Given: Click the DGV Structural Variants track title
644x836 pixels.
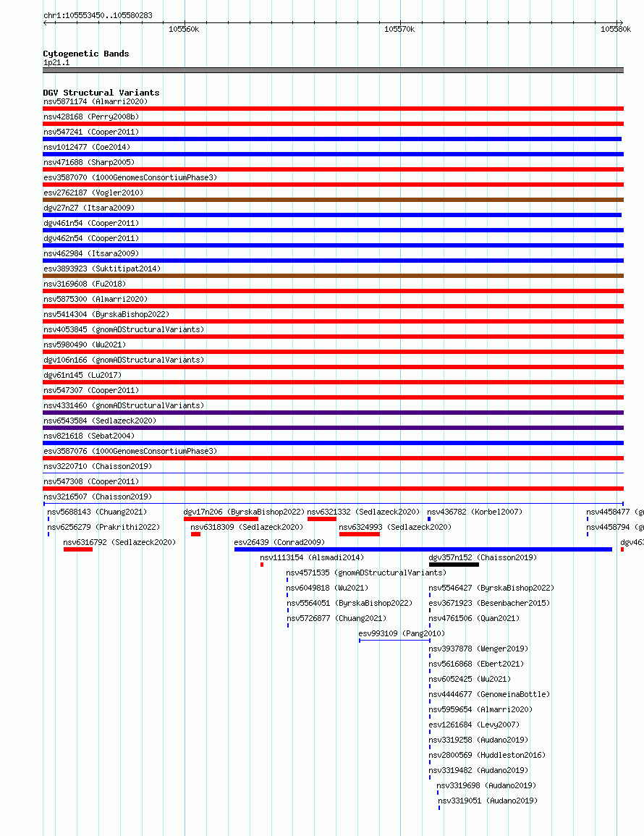Looking at the screenshot, I should click(101, 93).
